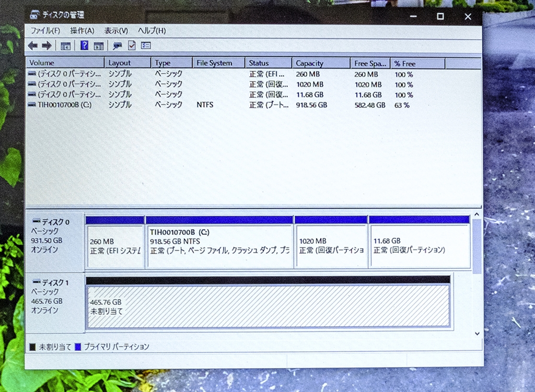Select the 11.68 GB capacity cell in the list
Image resolution: width=535 pixels, height=392 pixels.
310,94
